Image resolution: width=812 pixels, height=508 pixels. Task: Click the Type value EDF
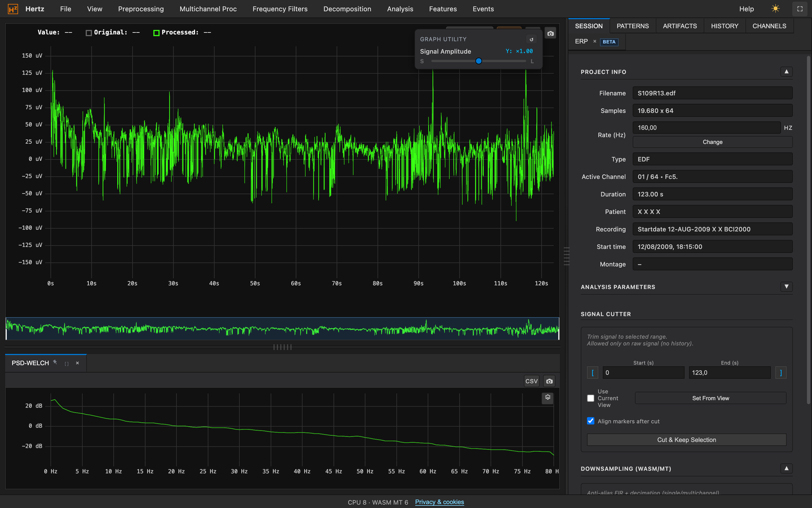pyautogui.click(x=712, y=159)
